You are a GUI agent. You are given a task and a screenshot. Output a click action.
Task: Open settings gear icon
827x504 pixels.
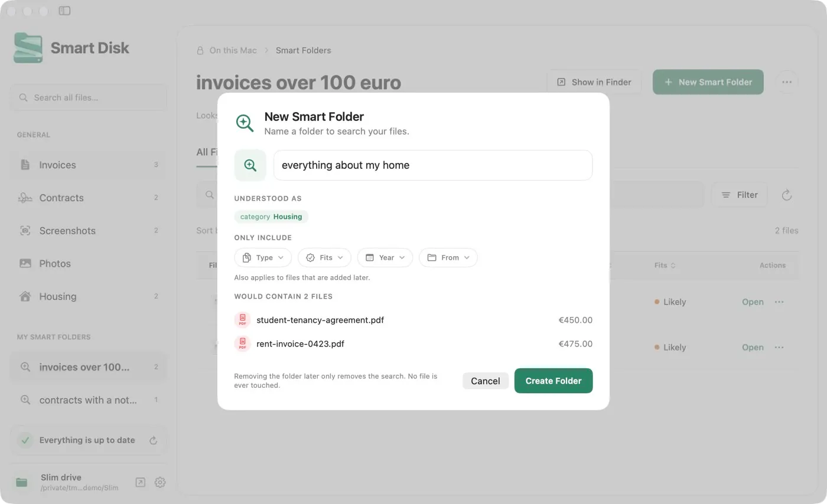click(159, 482)
